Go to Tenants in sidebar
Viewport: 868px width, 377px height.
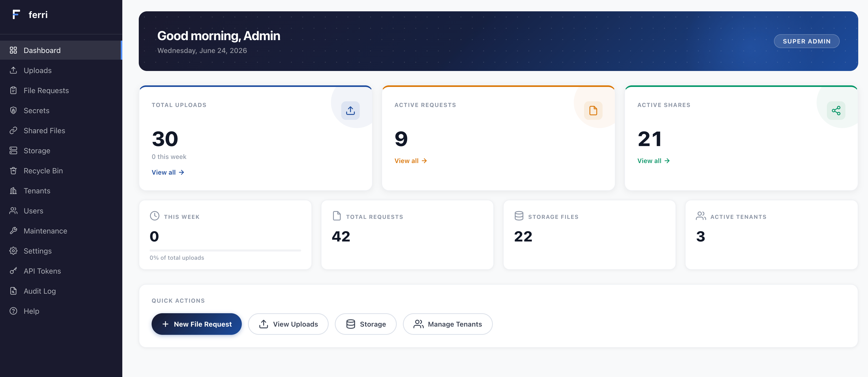pyautogui.click(x=61, y=191)
